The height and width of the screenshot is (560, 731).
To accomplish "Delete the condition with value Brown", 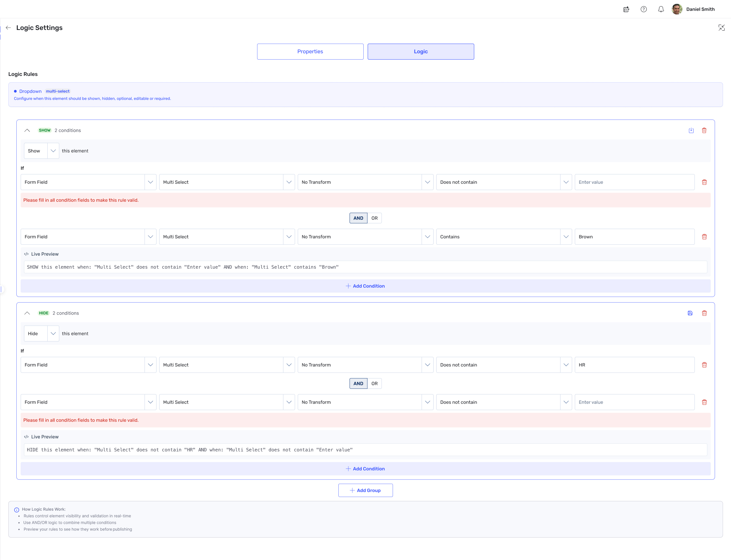I will click(704, 237).
